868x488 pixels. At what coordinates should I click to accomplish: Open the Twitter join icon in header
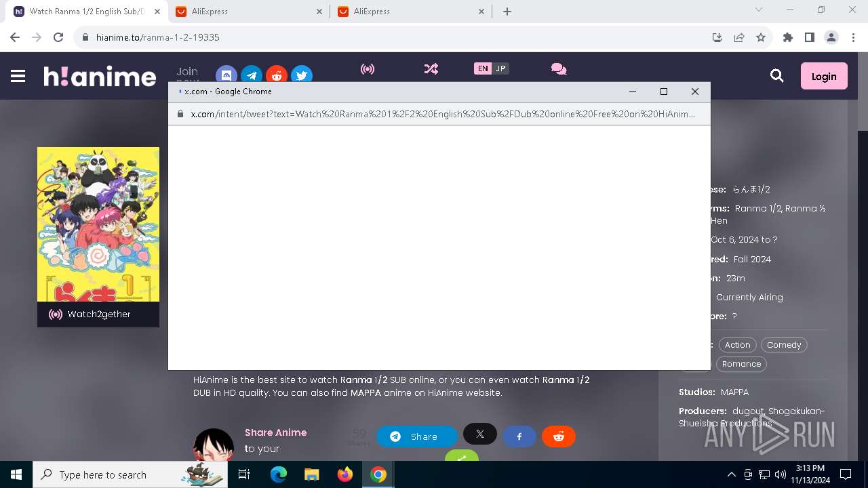[302, 75]
